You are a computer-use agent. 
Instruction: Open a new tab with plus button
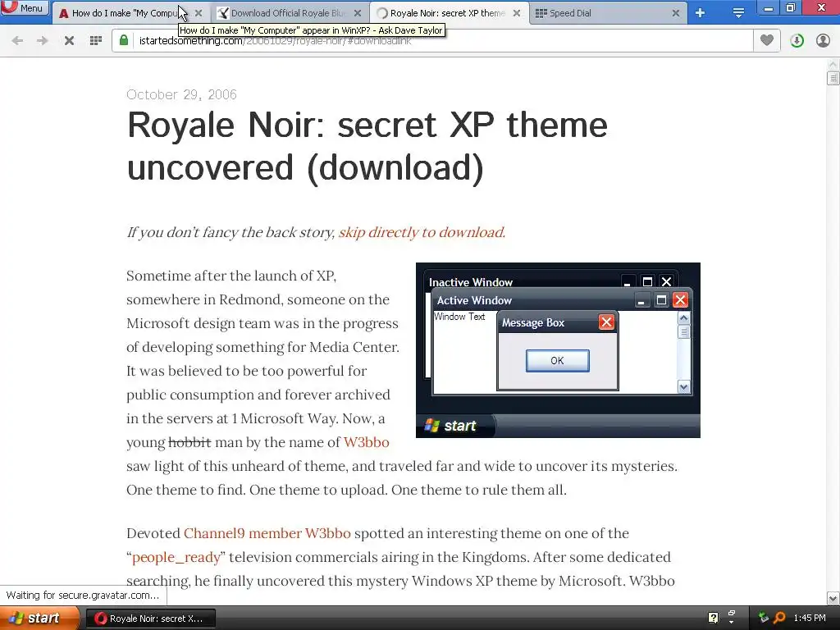[x=700, y=13]
